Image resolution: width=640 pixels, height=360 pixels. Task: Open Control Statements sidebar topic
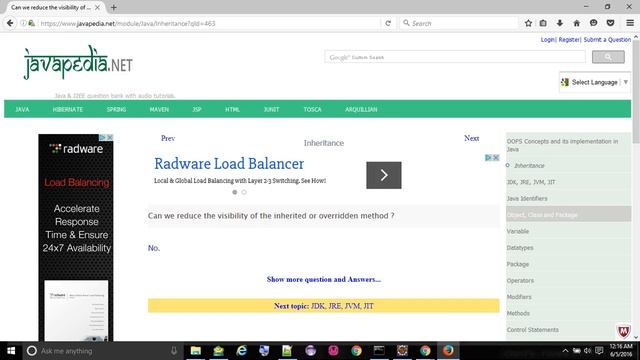[533, 329]
